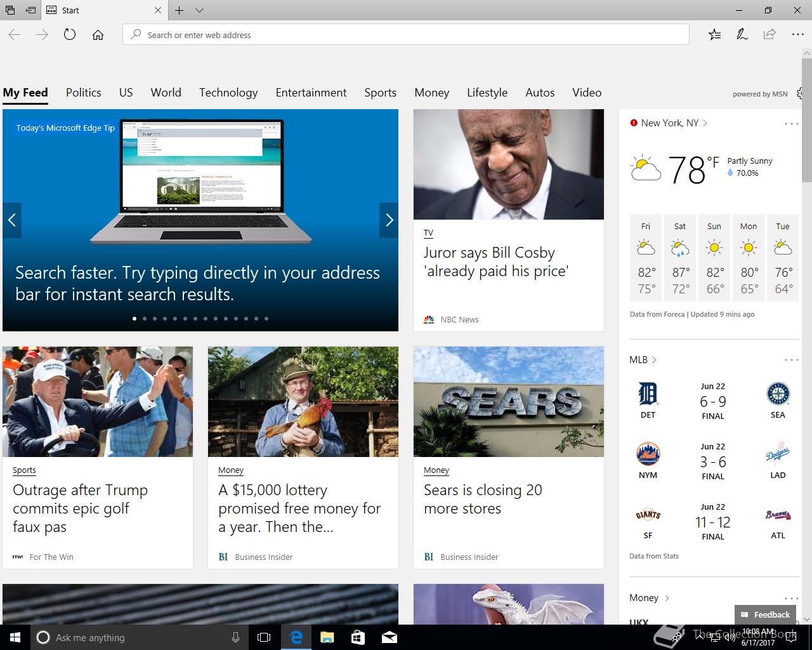This screenshot has height=650, width=812.
Task: Open Detroit vs Seattle 6-9 final score
Action: 713,401
